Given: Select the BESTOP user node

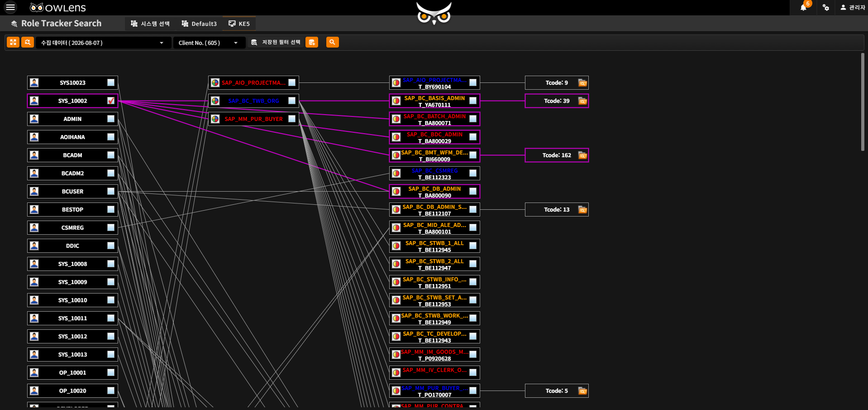Looking at the screenshot, I should pyautogui.click(x=72, y=210).
